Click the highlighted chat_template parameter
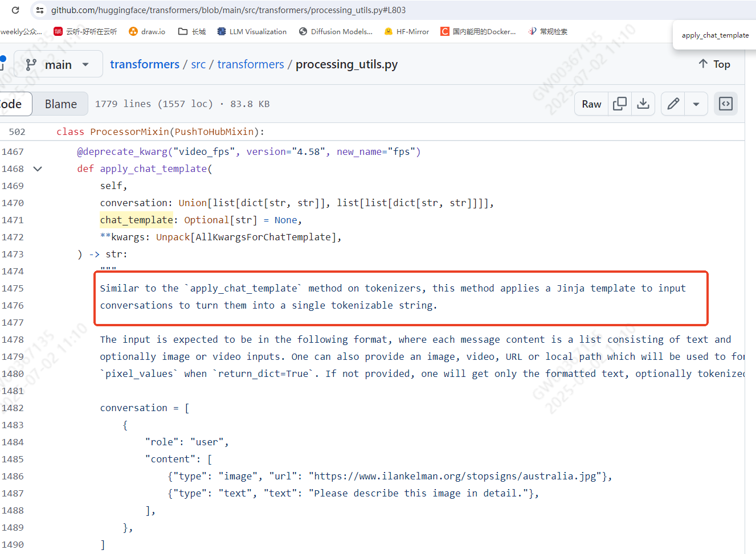This screenshot has width=756, height=554. [137, 220]
